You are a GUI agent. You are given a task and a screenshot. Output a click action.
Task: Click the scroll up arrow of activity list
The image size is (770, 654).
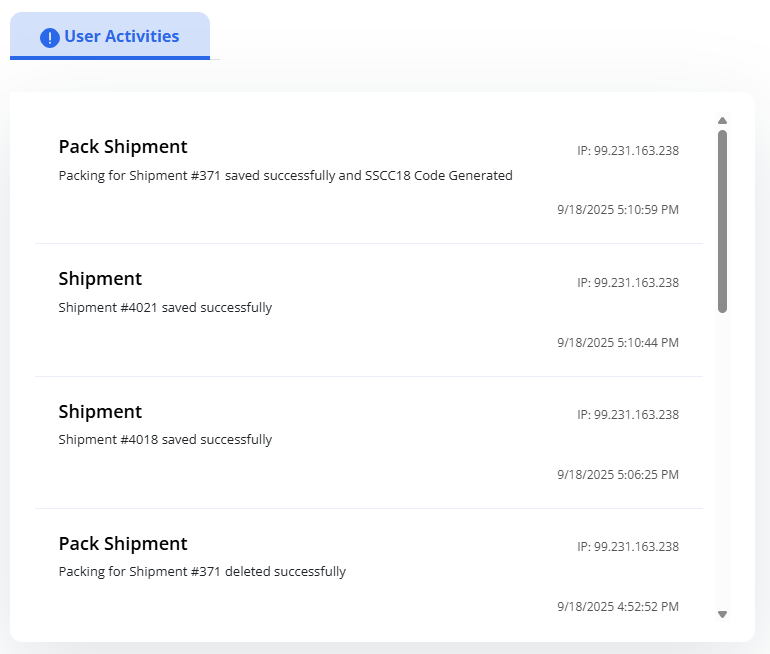coord(722,121)
